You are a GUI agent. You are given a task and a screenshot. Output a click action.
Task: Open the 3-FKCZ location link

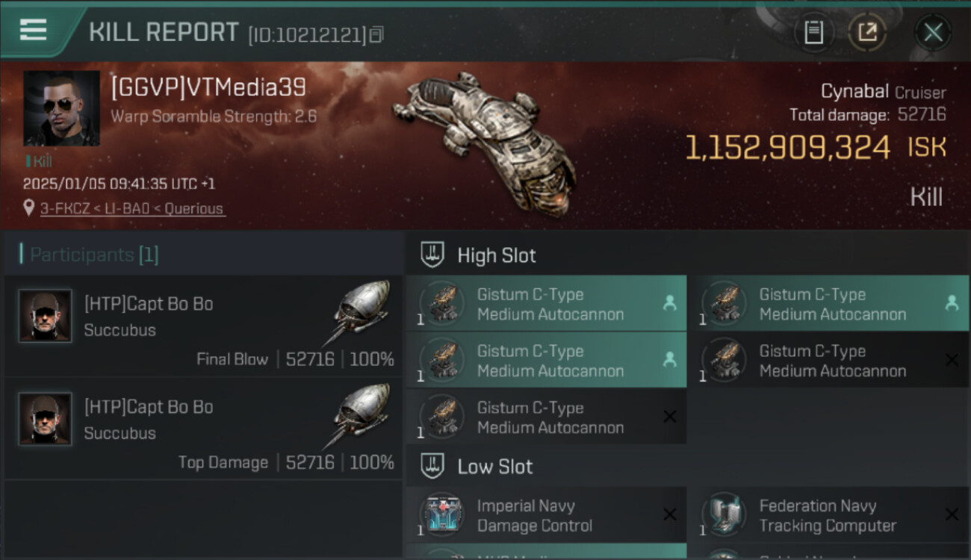[x=132, y=209]
